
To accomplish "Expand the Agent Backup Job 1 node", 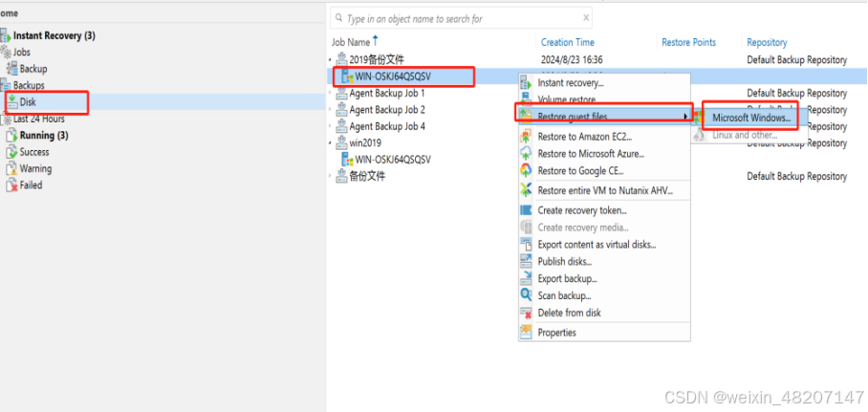I will pyautogui.click(x=331, y=93).
